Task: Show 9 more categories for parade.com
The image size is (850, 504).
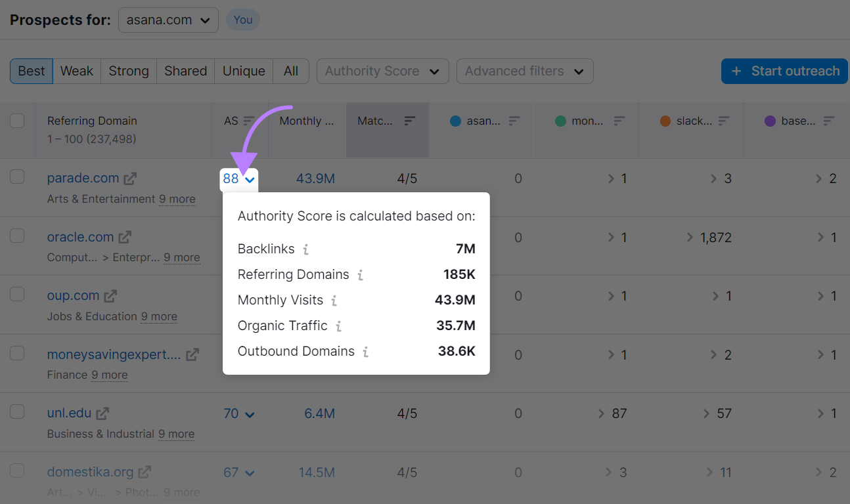Action: pyautogui.click(x=177, y=199)
